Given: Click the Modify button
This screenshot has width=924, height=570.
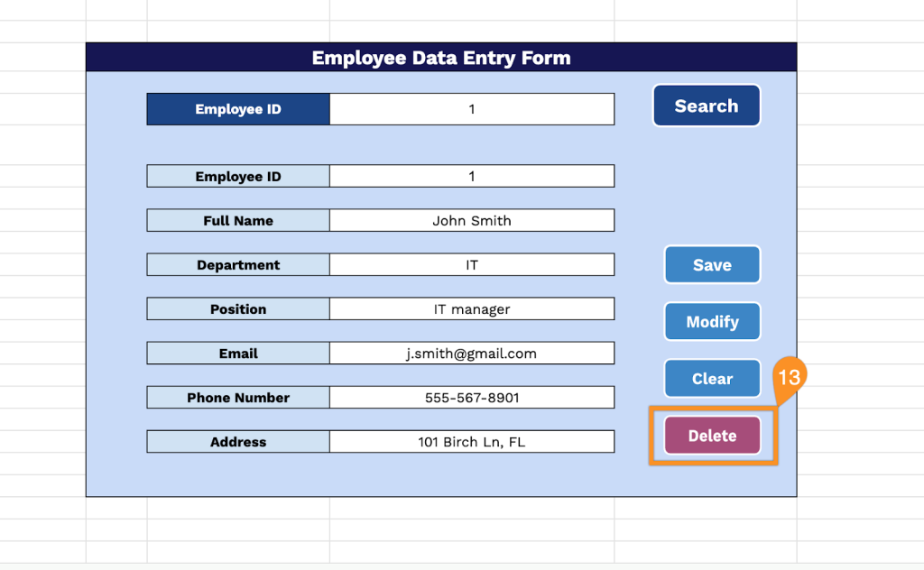Looking at the screenshot, I should [x=712, y=322].
